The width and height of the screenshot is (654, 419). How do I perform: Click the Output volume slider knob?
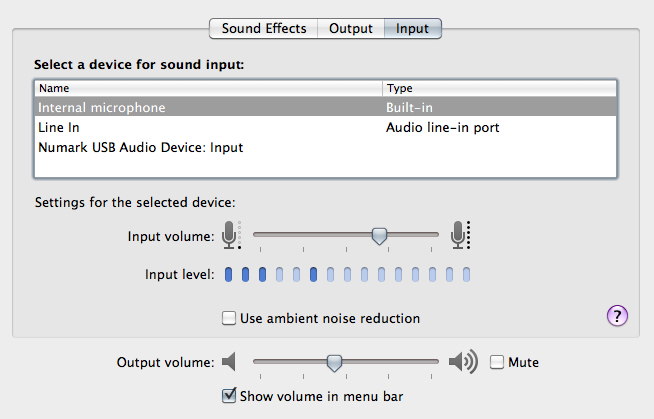pyautogui.click(x=335, y=362)
